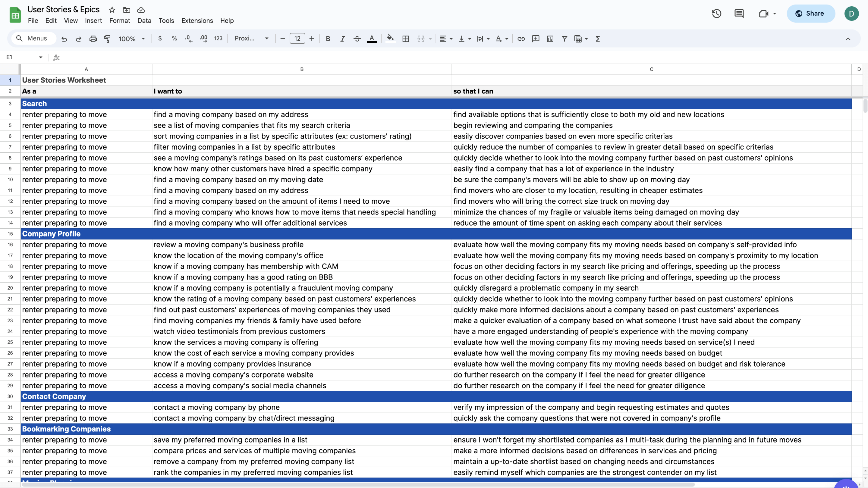Format as percent
868x488 pixels.
[x=174, y=39]
